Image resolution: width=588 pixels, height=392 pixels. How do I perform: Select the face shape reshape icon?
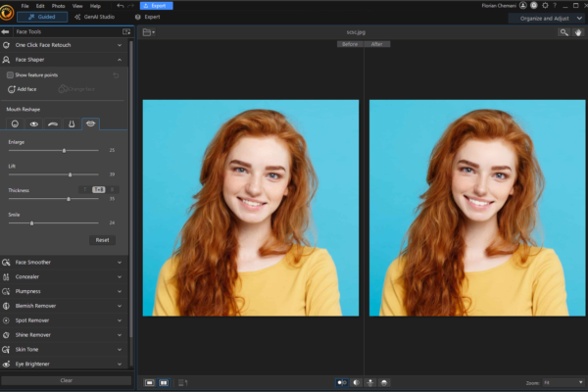point(15,124)
